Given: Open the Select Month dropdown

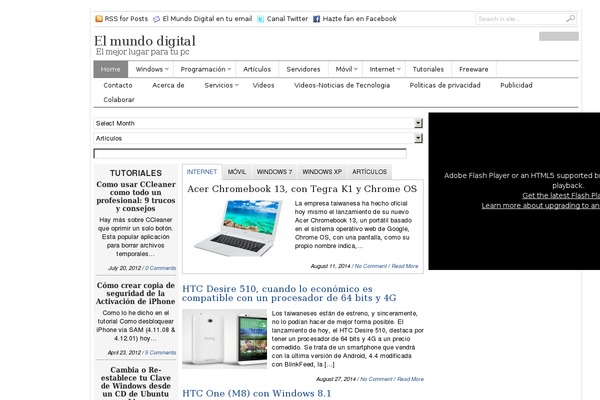Looking at the screenshot, I should (258, 123).
